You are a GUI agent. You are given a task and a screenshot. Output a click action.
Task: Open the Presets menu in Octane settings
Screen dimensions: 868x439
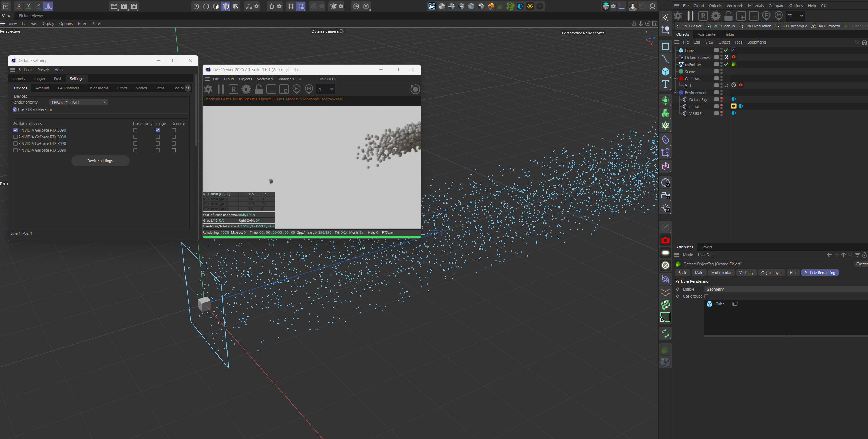(x=43, y=70)
